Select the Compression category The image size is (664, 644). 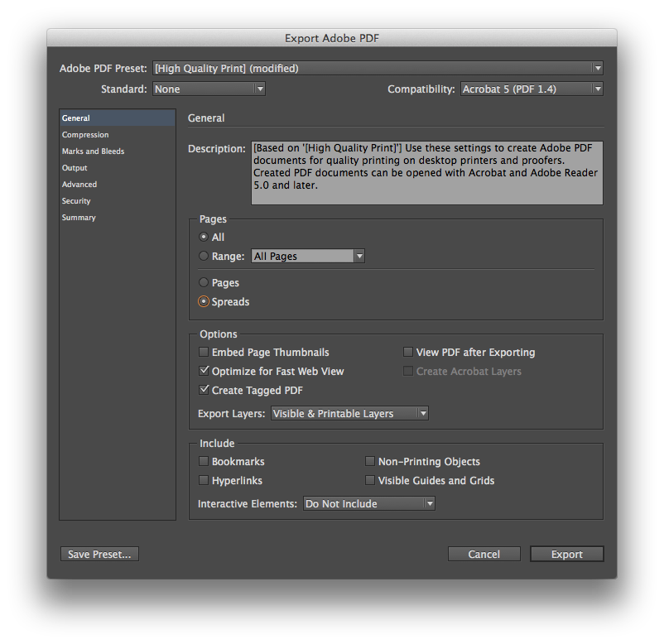(x=118, y=135)
